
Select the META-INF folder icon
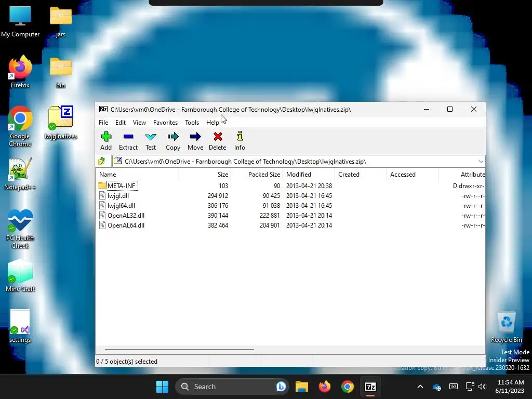(x=102, y=185)
